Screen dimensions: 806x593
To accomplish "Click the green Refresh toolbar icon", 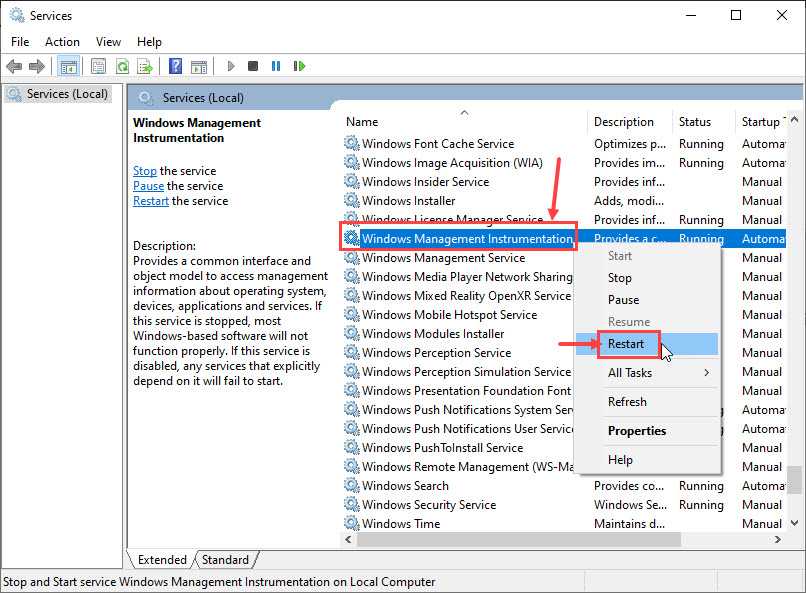I will click(122, 66).
